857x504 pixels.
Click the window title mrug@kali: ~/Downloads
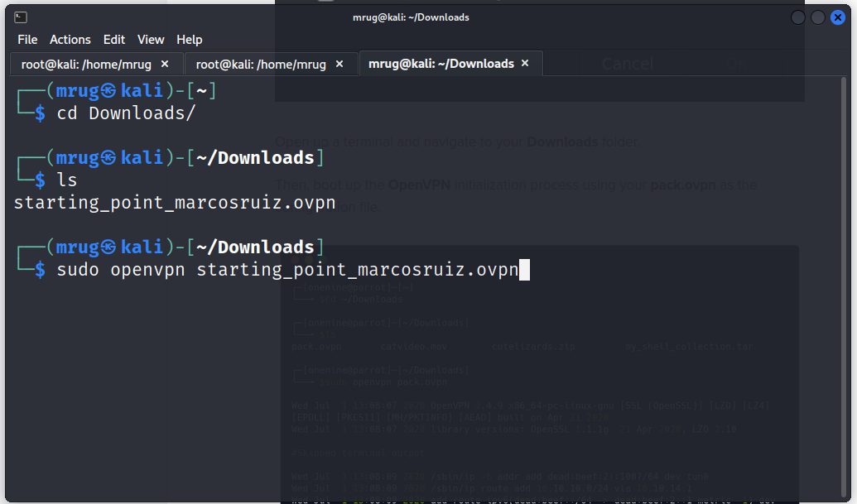point(411,17)
